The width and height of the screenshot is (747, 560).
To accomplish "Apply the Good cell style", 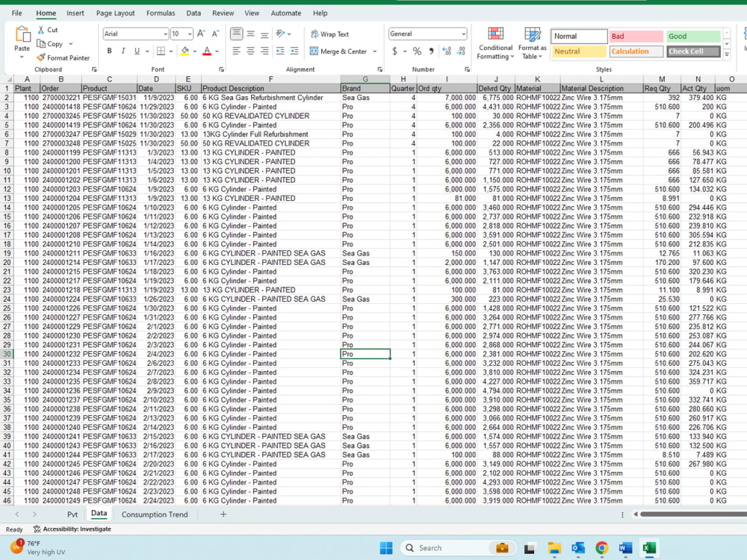I will point(693,36).
